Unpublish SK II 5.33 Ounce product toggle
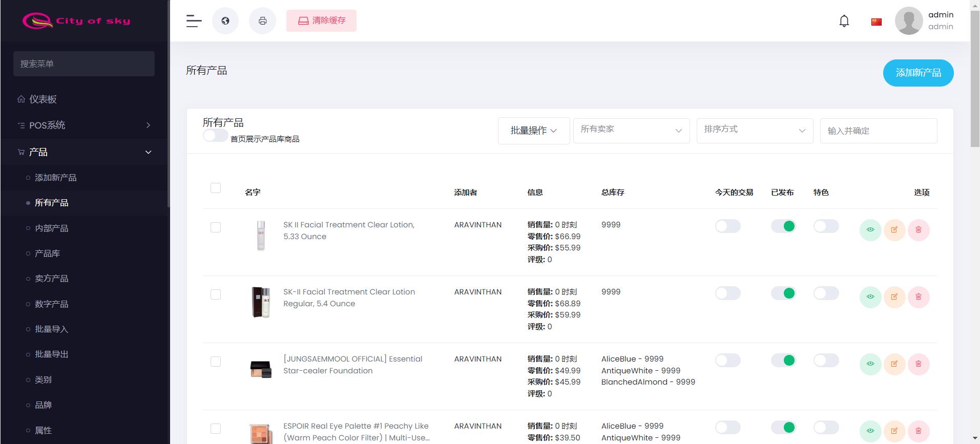980x444 pixels. (x=783, y=226)
